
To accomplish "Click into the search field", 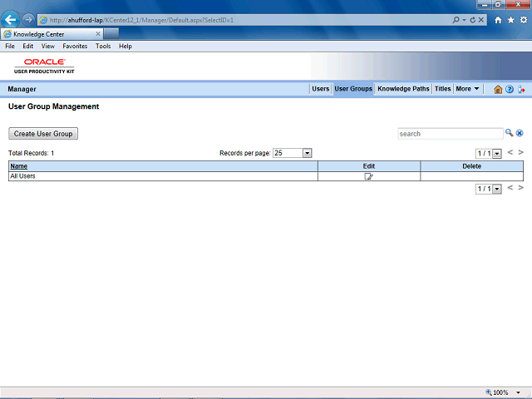I will pyautogui.click(x=450, y=134).
